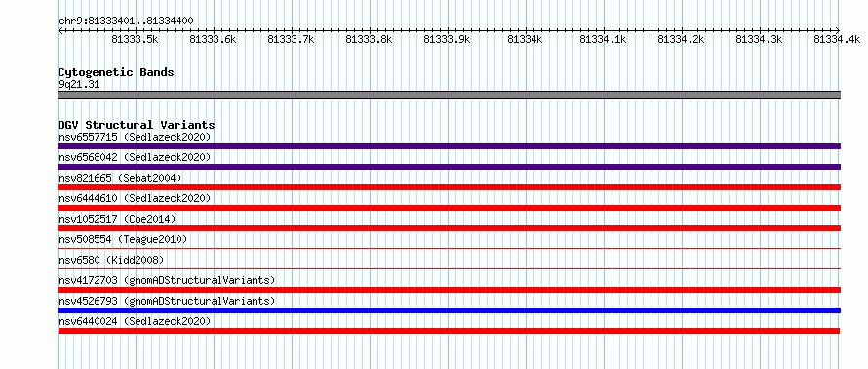Click the 81334.3k ruler tick label
The width and height of the screenshot is (868, 369).
pyautogui.click(x=760, y=40)
